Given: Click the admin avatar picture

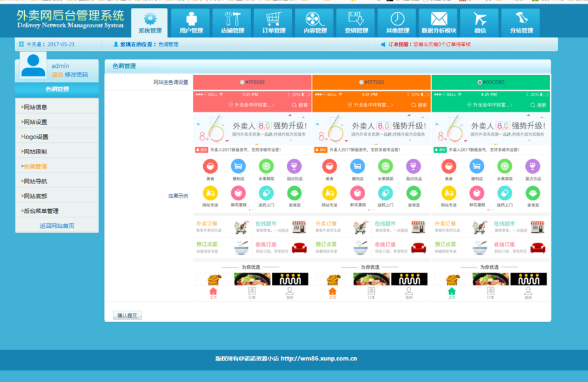Looking at the screenshot, I should click(33, 65).
